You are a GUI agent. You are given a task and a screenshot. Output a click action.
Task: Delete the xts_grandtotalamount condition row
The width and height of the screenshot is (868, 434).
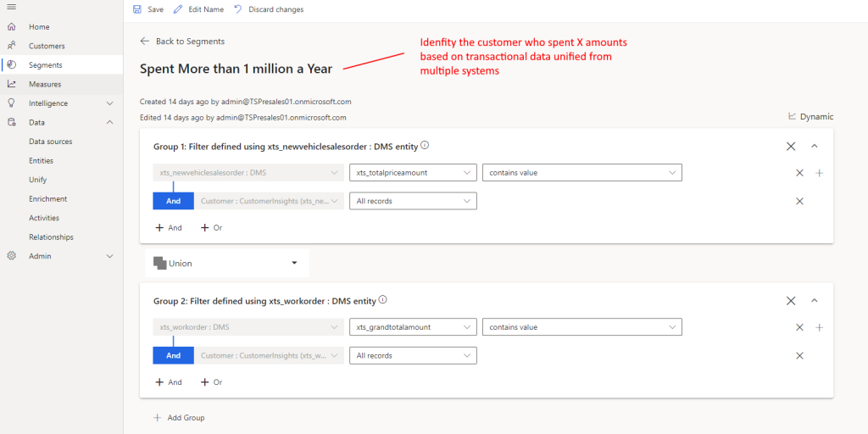pyautogui.click(x=799, y=327)
